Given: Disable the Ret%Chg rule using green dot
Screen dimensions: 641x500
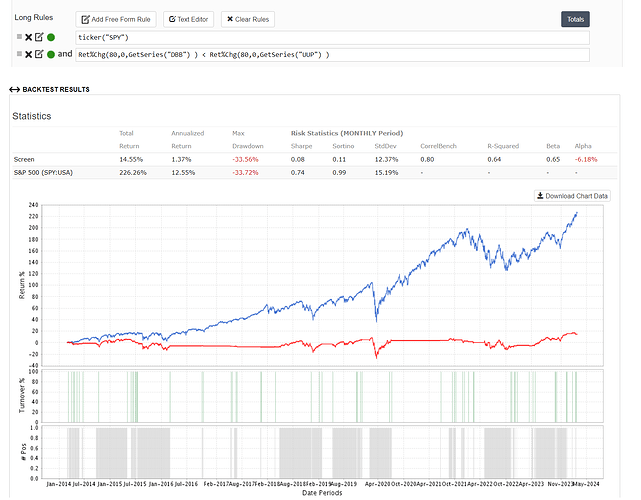Looking at the screenshot, I should point(50,53).
